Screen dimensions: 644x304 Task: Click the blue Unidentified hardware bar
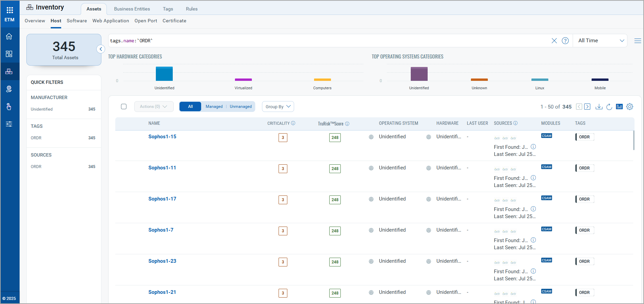[164, 74]
